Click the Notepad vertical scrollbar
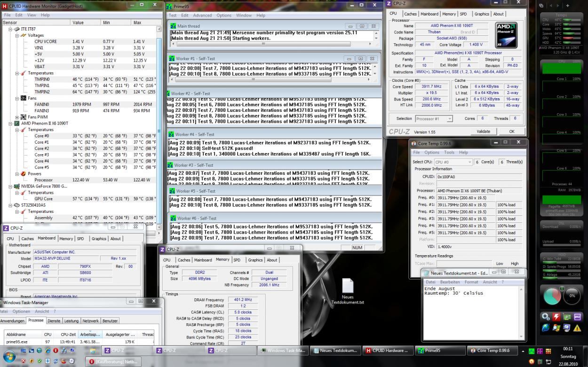The width and height of the screenshot is (588, 367). (521, 312)
